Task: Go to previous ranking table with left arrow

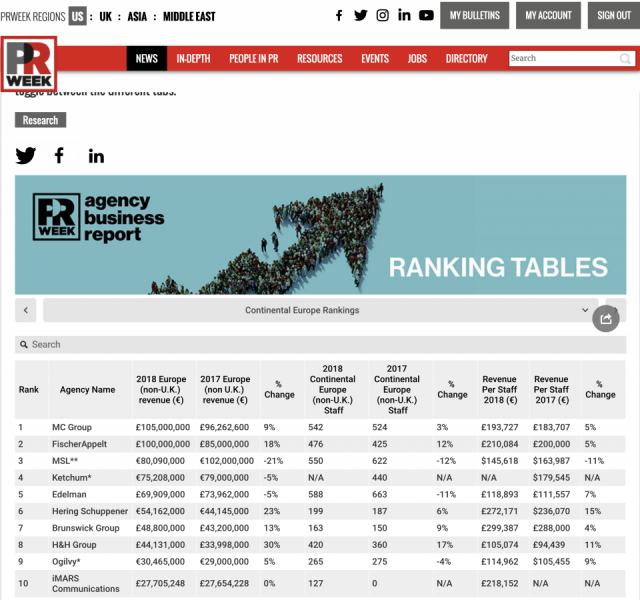Action: click(x=26, y=310)
